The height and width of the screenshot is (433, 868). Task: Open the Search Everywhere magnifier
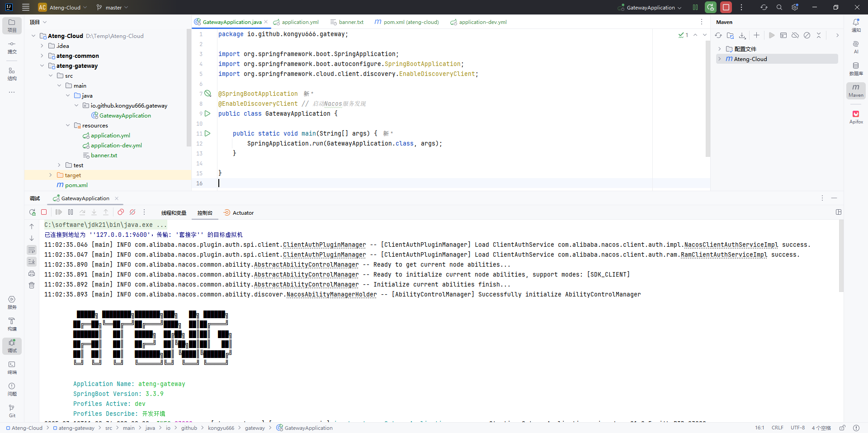coord(779,7)
